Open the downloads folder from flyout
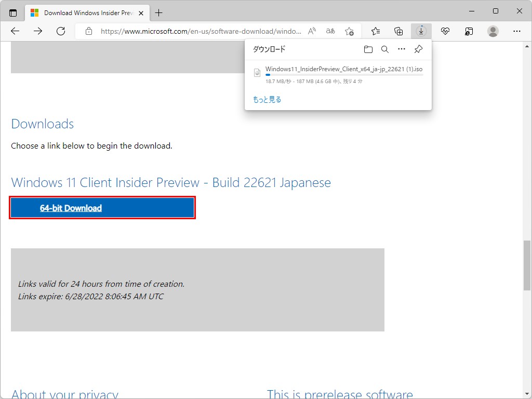 point(368,49)
